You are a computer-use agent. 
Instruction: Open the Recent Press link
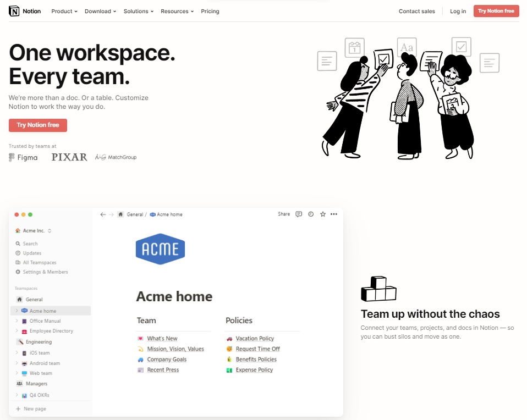click(163, 369)
